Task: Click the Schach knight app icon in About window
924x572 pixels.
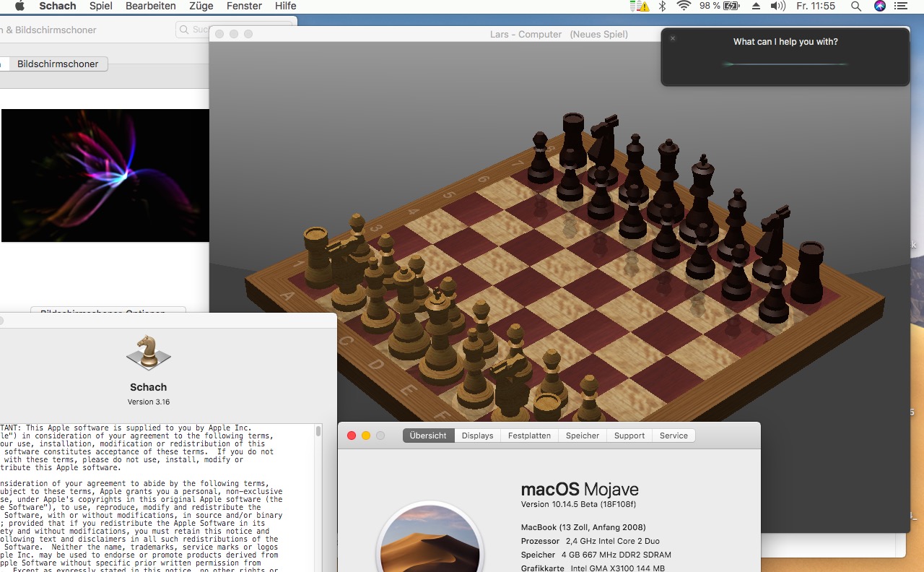Action: (x=148, y=352)
